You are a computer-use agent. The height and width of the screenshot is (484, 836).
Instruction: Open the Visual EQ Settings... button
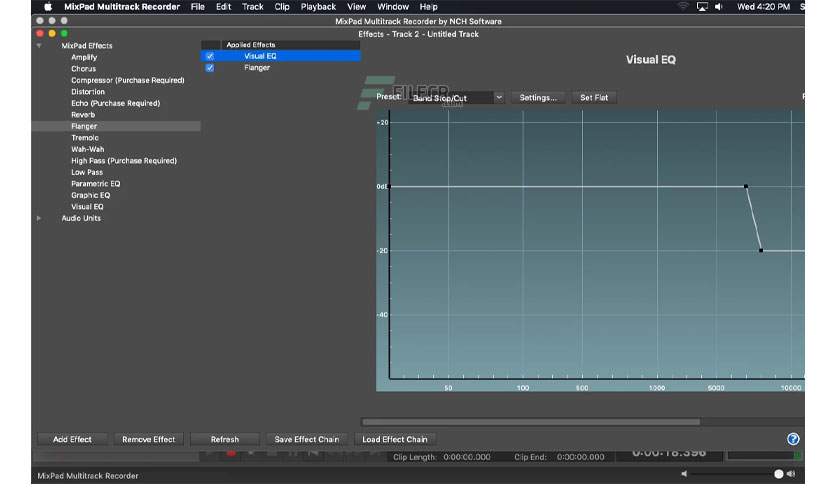(x=538, y=98)
